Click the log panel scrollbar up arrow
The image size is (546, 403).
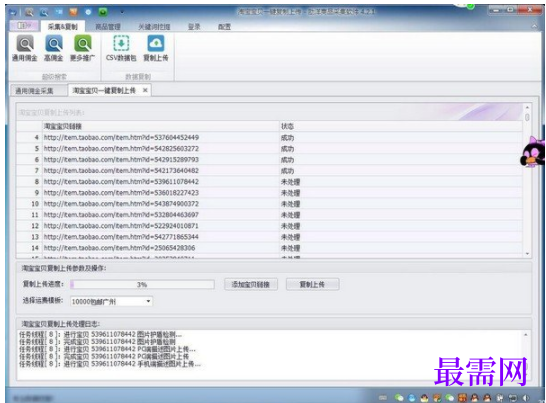526,335
